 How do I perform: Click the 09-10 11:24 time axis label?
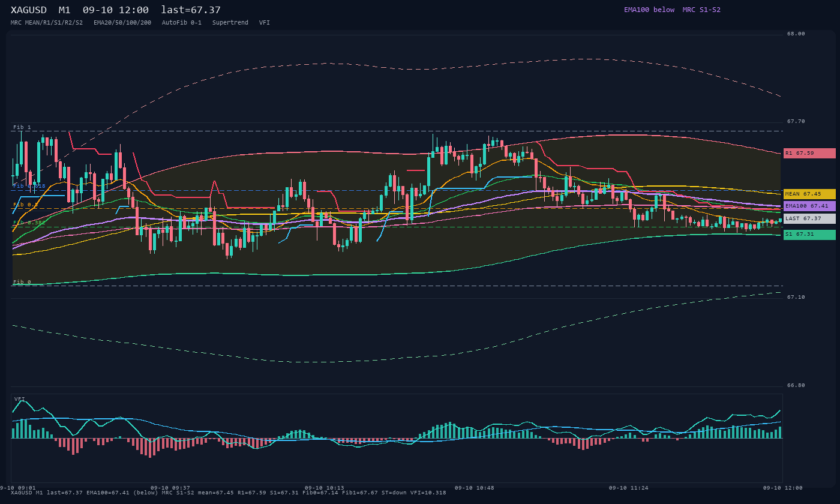point(629,488)
